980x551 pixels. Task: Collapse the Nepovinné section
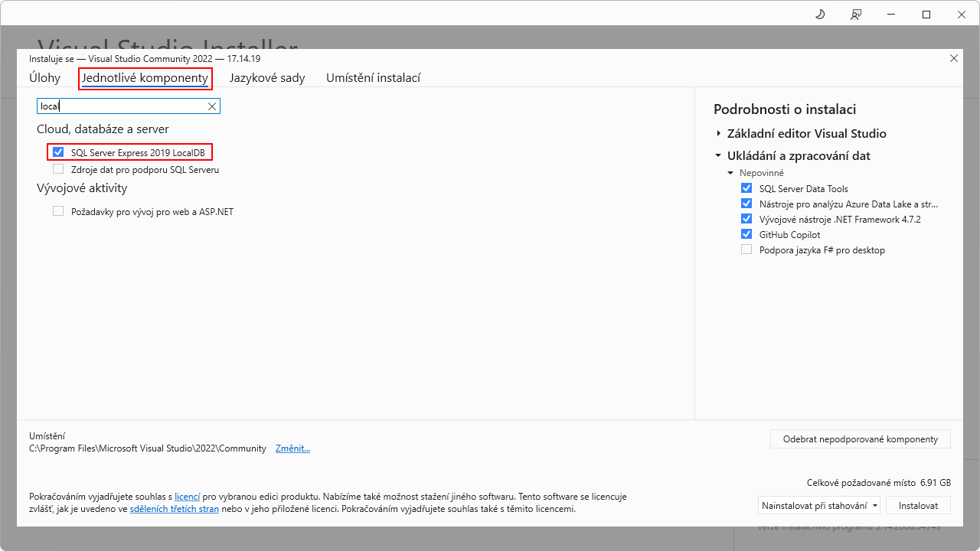(x=730, y=172)
